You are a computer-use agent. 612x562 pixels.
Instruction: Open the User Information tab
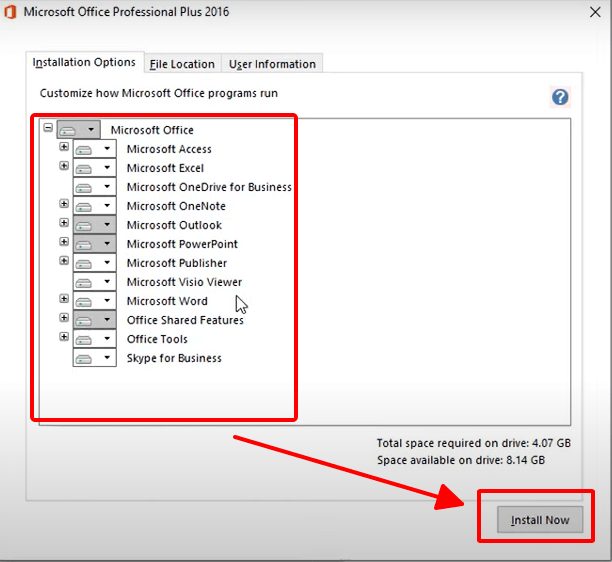click(x=272, y=64)
